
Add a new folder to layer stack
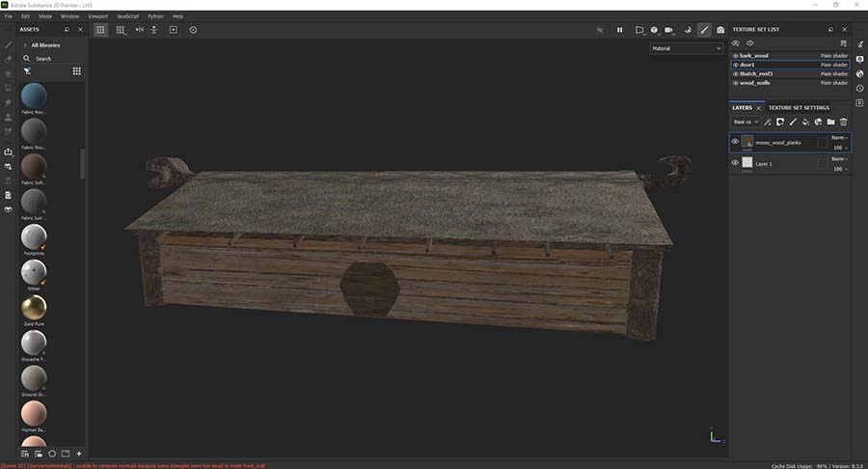[830, 122]
